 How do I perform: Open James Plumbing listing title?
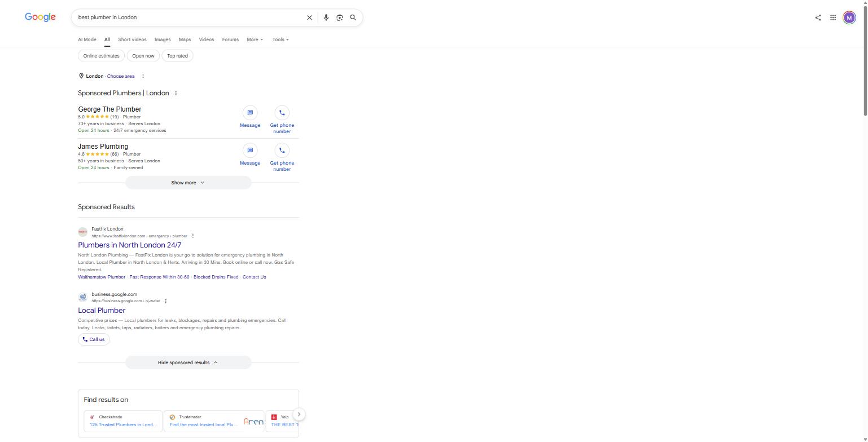tap(103, 147)
